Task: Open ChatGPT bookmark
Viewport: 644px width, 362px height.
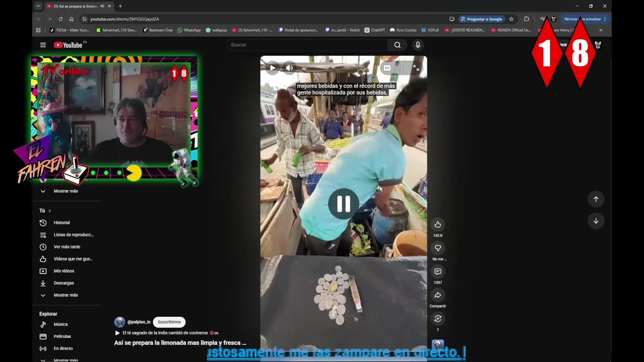Action: [375, 30]
